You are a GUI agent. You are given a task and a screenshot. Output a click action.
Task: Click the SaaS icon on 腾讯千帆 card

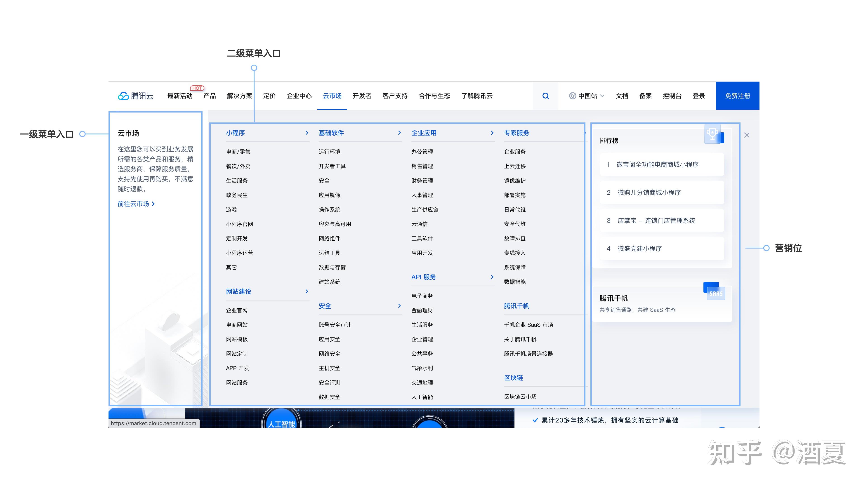[x=714, y=291]
